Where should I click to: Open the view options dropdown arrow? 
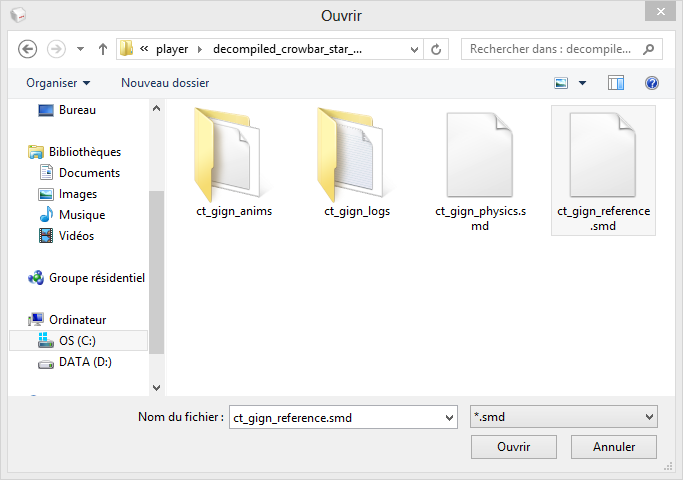point(582,83)
